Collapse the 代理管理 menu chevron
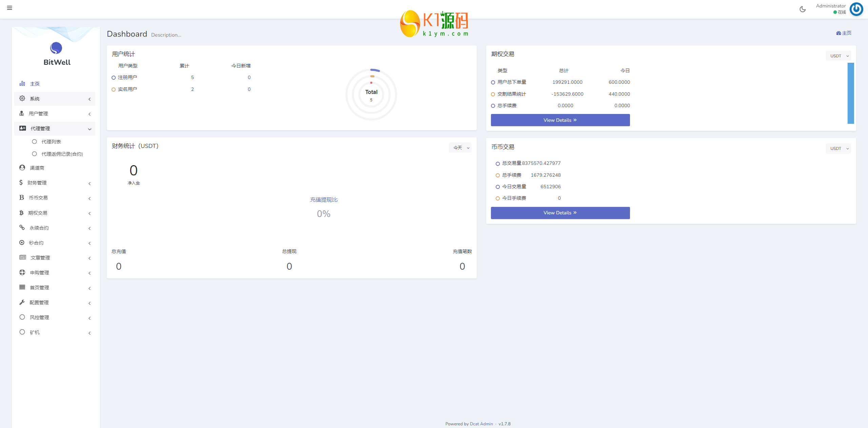The width and height of the screenshot is (868, 428). point(90,129)
